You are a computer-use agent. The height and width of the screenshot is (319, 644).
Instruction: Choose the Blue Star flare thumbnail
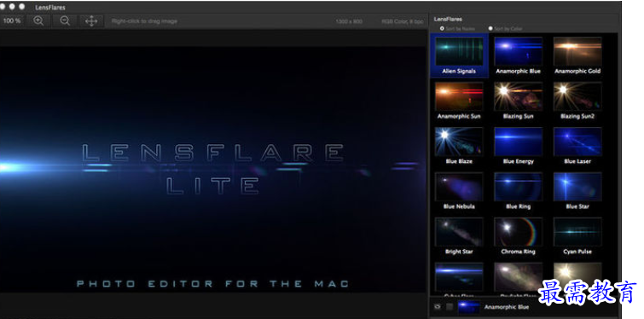click(x=577, y=187)
